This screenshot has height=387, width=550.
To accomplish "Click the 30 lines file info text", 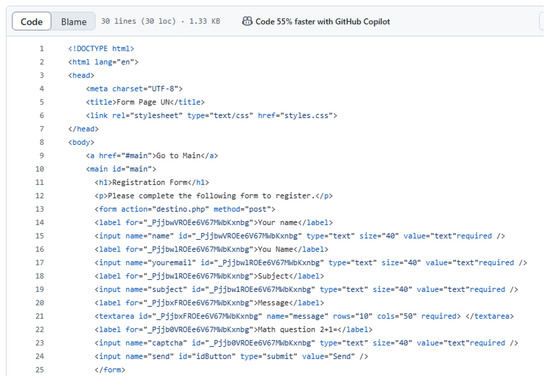I will (x=160, y=21).
